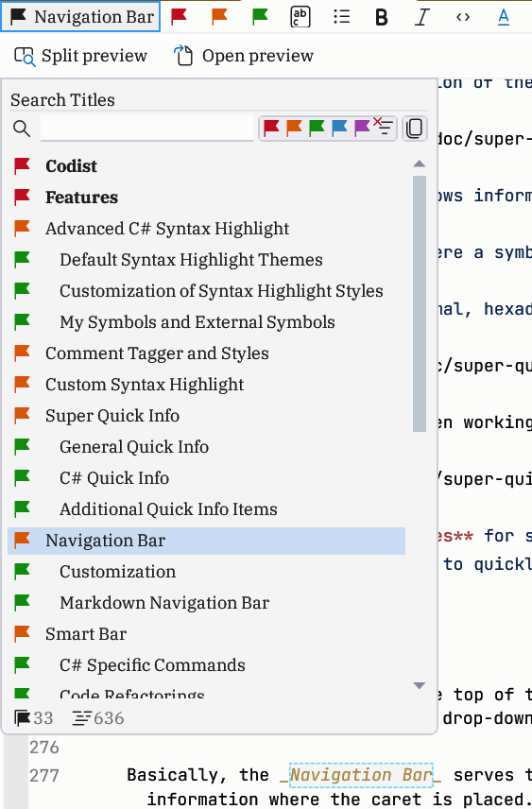The height and width of the screenshot is (809, 532).
Task: Click the copy titles icon
Action: pos(414,128)
